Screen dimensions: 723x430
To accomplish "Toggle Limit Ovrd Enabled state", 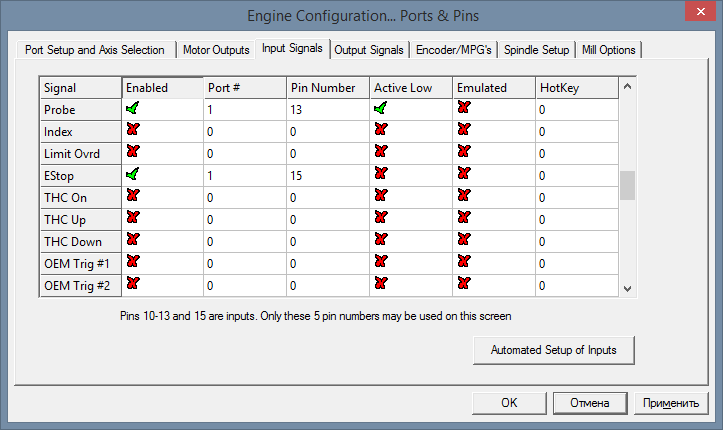I will pos(133,153).
